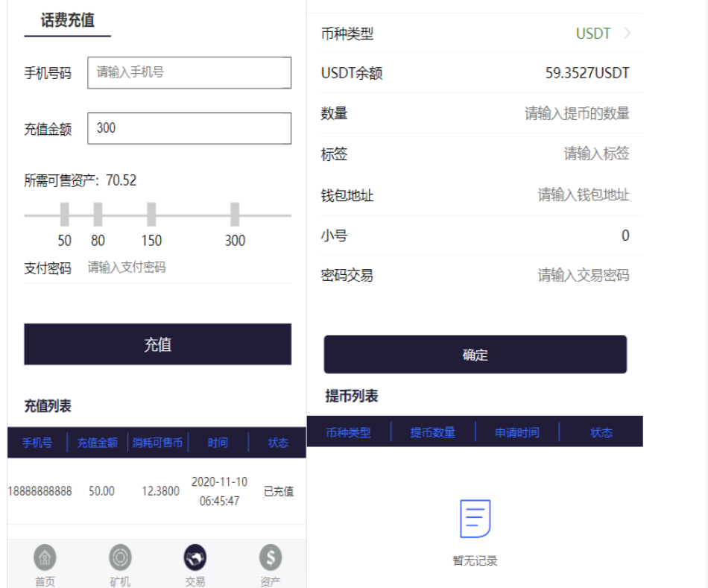
Task: Focus the 钱包地址 wallet address field
Action: [583, 195]
